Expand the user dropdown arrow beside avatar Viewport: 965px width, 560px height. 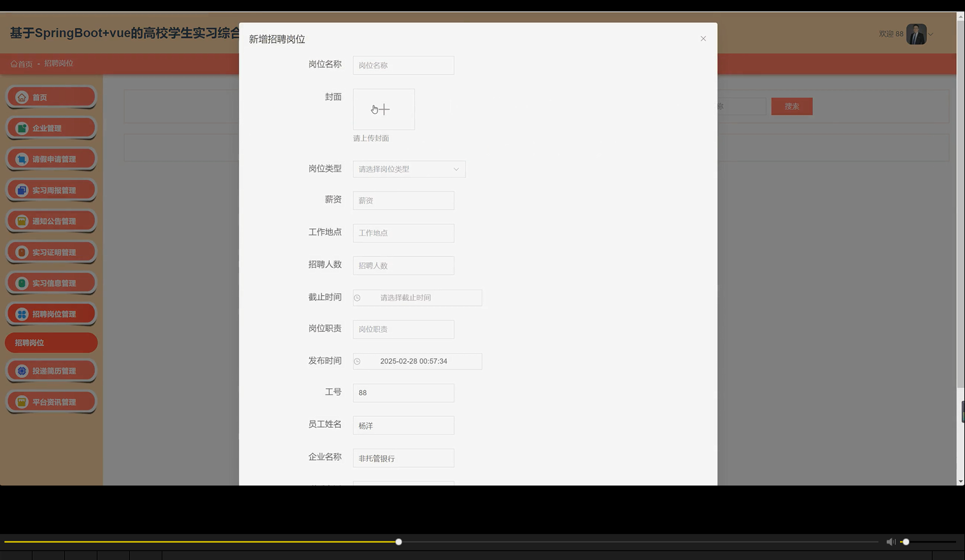tap(931, 34)
